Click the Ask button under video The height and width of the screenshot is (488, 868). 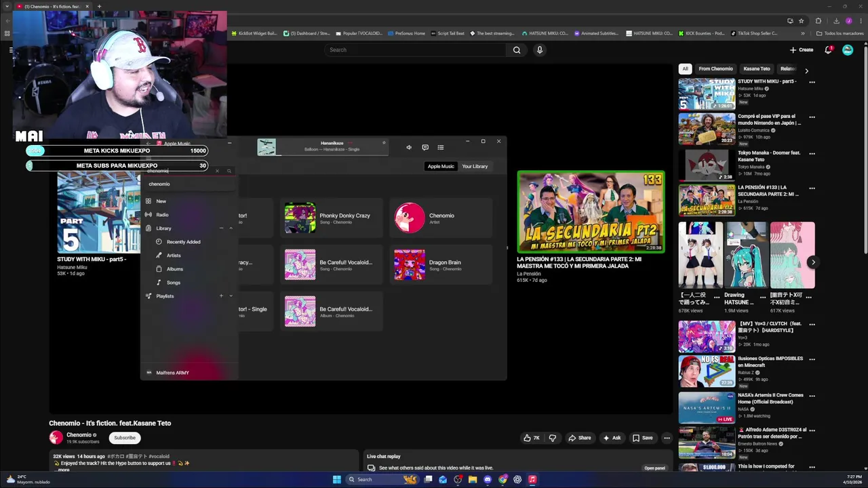tap(612, 438)
